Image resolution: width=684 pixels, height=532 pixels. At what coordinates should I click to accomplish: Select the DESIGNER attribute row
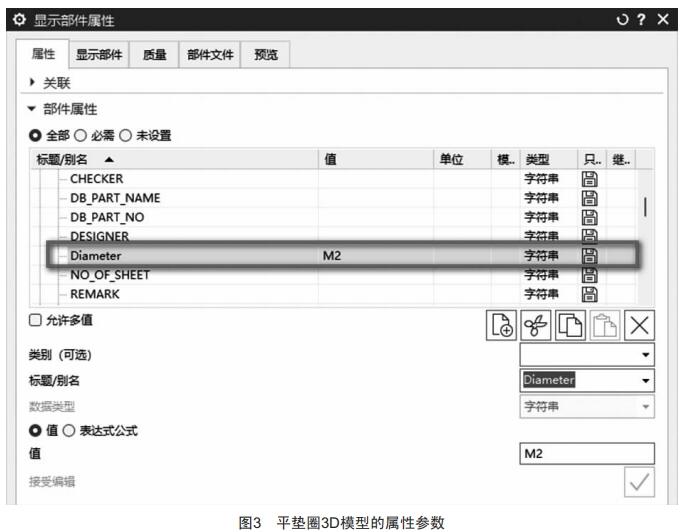(x=334, y=235)
